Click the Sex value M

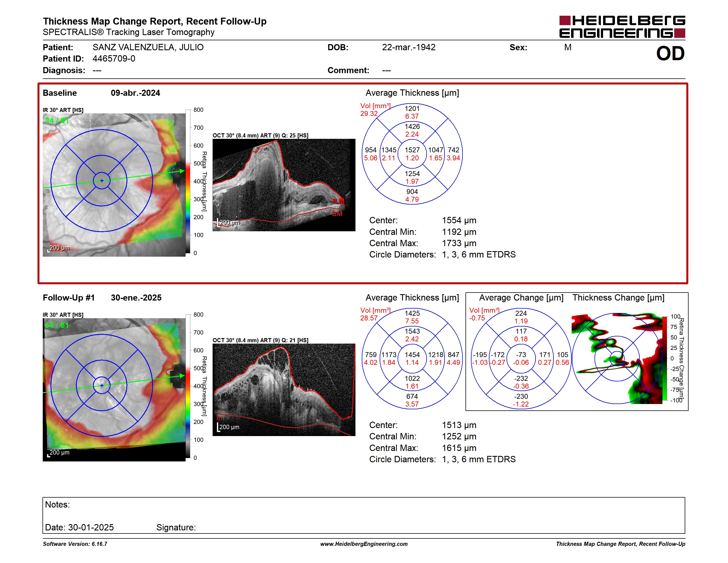(568, 47)
